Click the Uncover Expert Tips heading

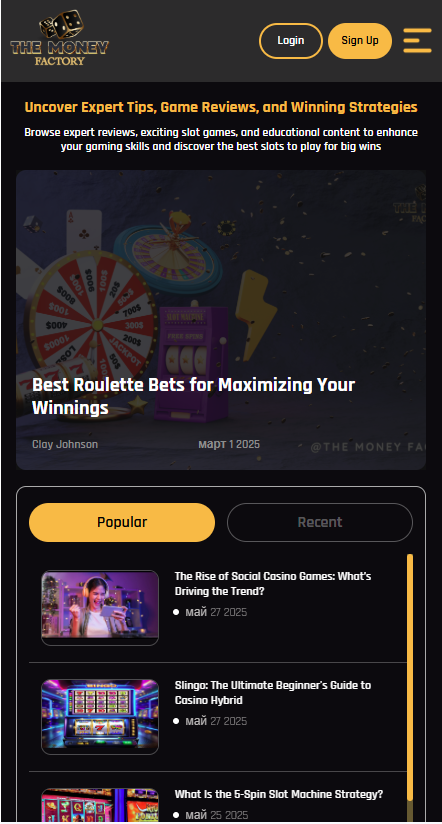click(221, 107)
